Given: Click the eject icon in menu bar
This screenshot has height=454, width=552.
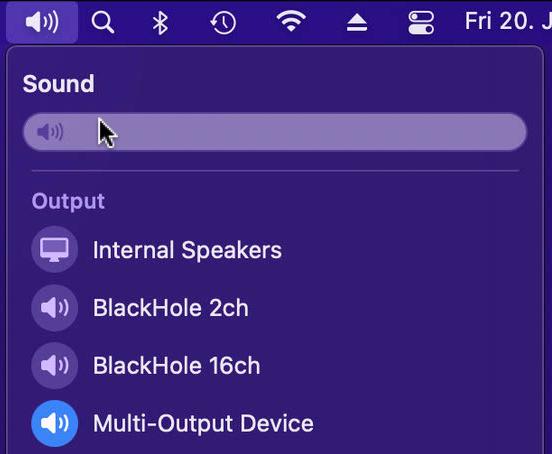Looking at the screenshot, I should point(357,23).
